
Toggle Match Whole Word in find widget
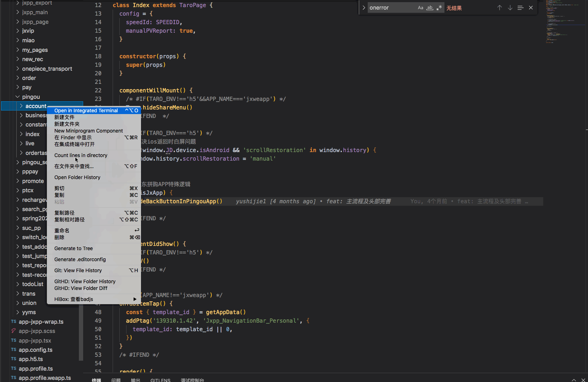[430, 8]
